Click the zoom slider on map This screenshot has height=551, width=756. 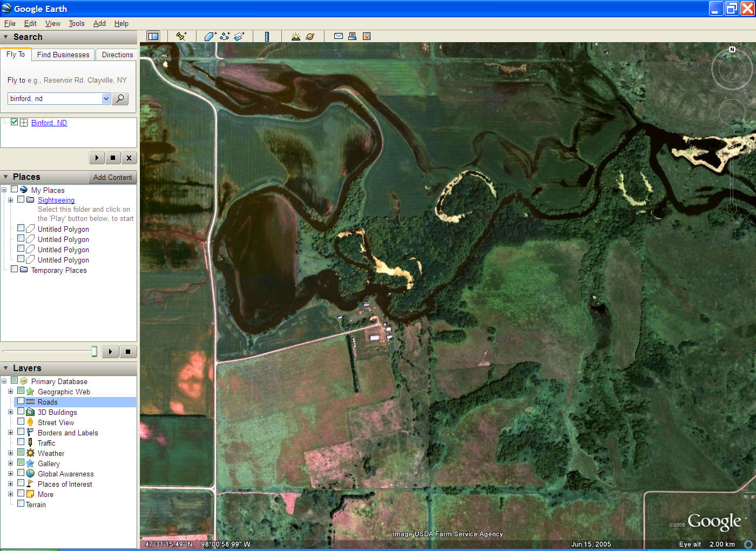click(732, 176)
